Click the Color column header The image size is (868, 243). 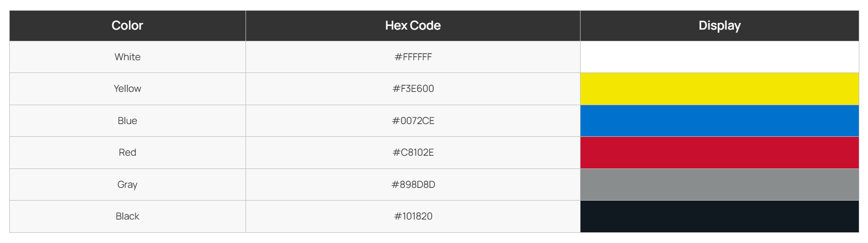pos(127,26)
